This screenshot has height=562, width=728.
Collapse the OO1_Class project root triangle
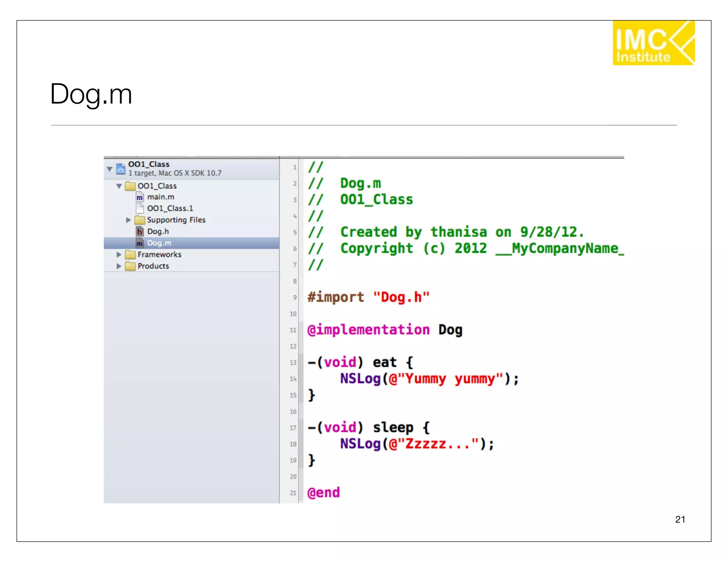[110, 169]
